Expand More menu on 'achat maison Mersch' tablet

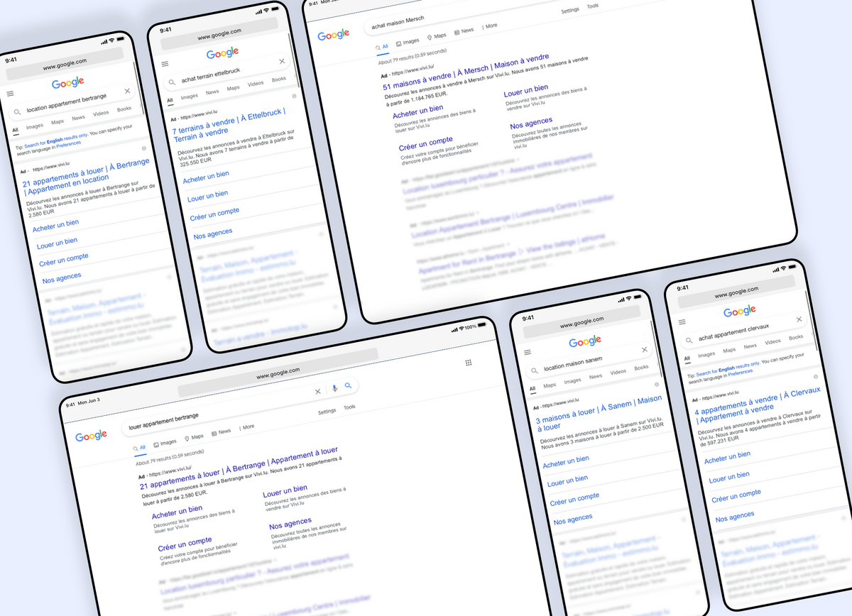pyautogui.click(x=490, y=26)
